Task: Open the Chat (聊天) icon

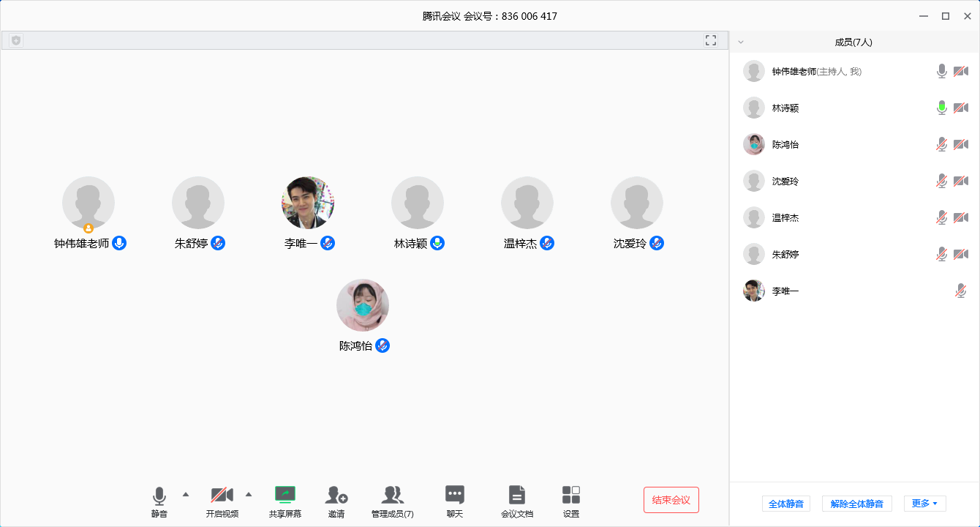Action: 455,496
